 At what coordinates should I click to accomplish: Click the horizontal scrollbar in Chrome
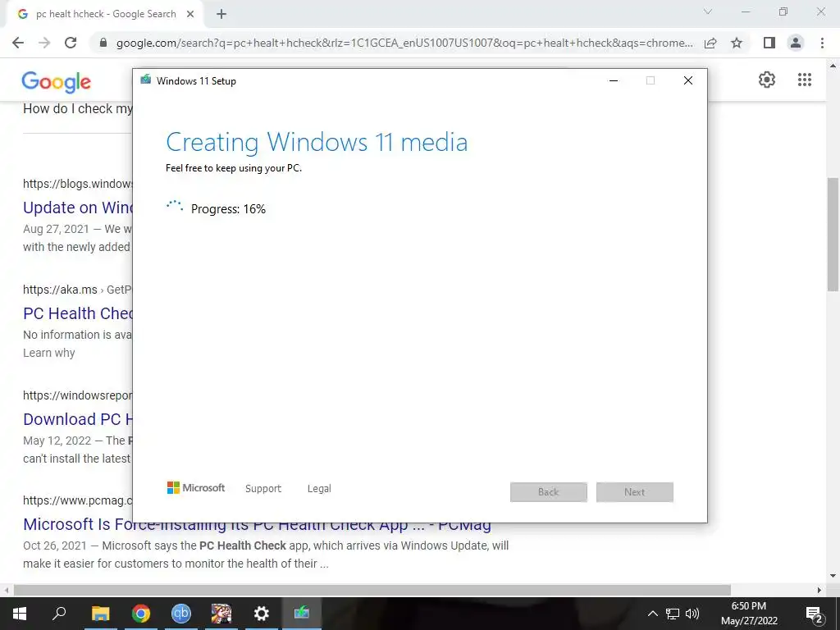click(372, 590)
